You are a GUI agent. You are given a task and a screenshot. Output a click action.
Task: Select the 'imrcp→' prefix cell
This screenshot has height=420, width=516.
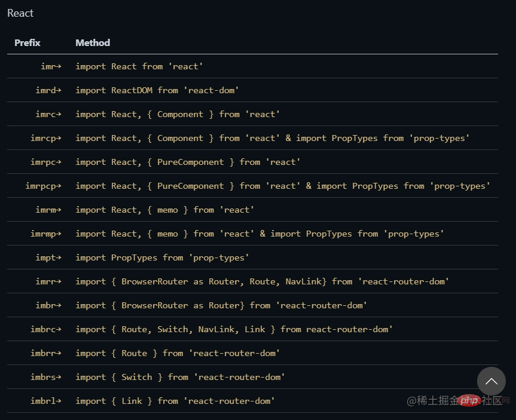point(46,139)
